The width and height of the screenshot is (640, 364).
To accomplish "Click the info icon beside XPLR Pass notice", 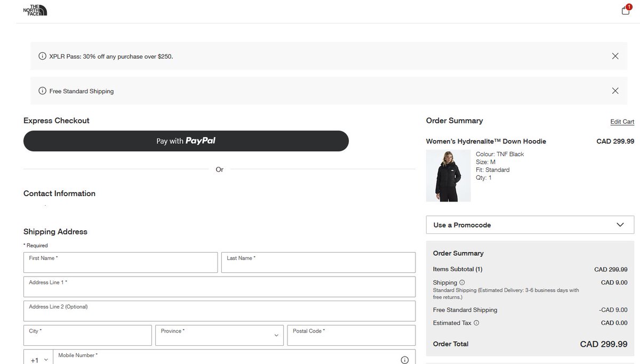I will [42, 56].
